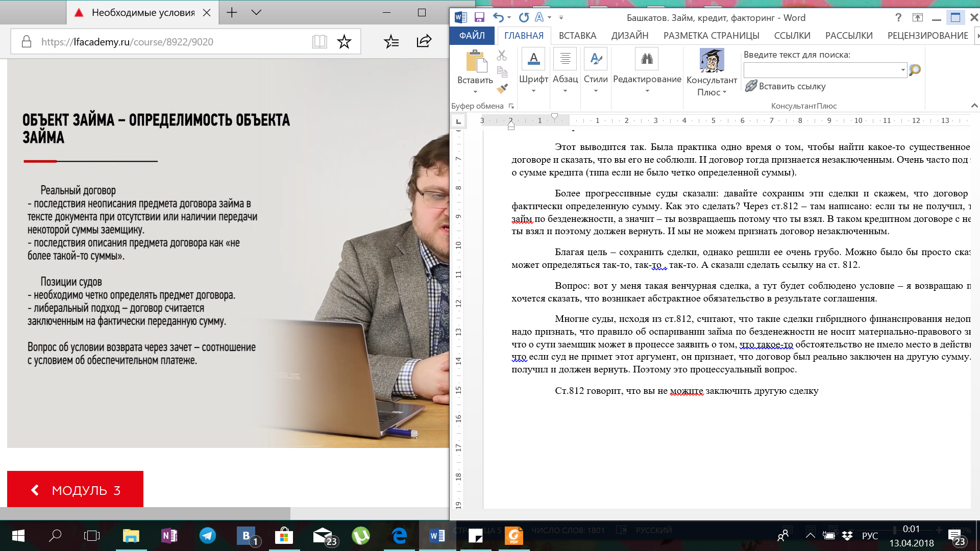Open the Edge favorites hub
This screenshot has height=551, width=980.
click(391, 41)
